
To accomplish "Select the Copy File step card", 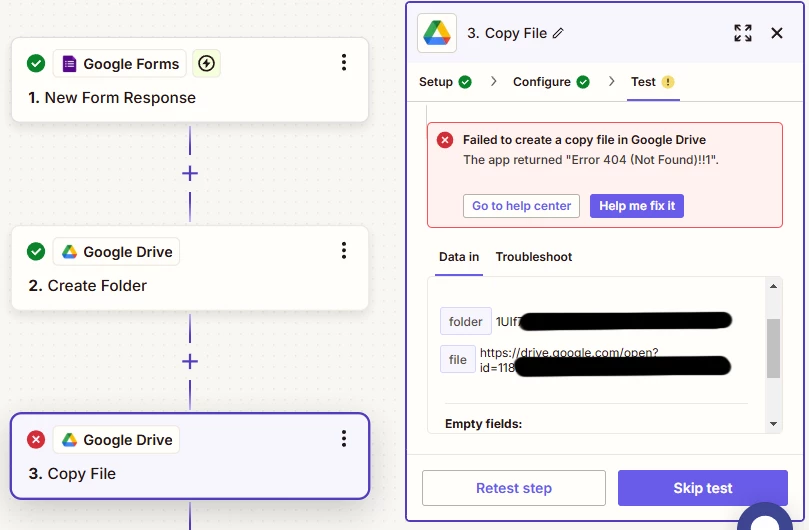I will [190, 456].
